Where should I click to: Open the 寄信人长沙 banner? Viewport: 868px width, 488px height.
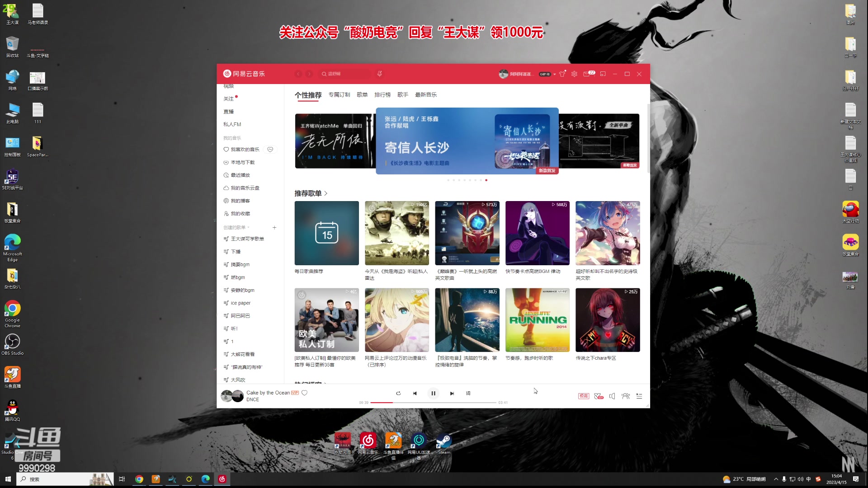467,141
